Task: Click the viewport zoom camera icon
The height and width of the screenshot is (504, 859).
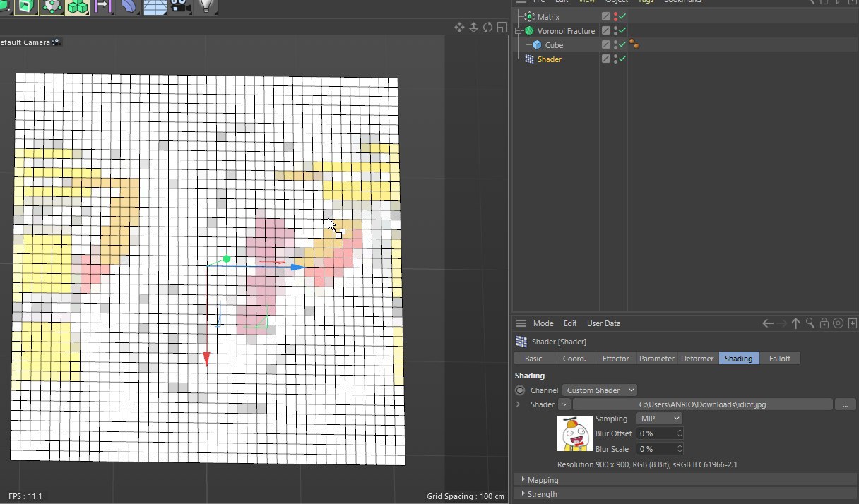Action: [x=473, y=28]
